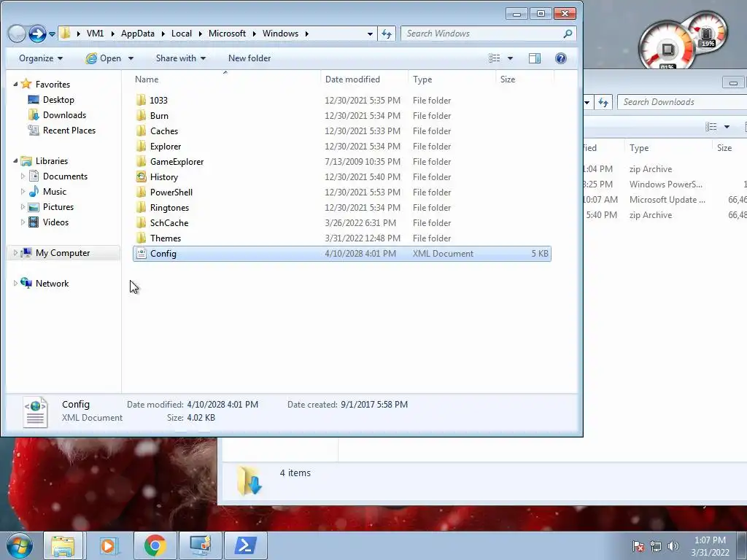Select the PowerShell folder icon

pos(141,192)
